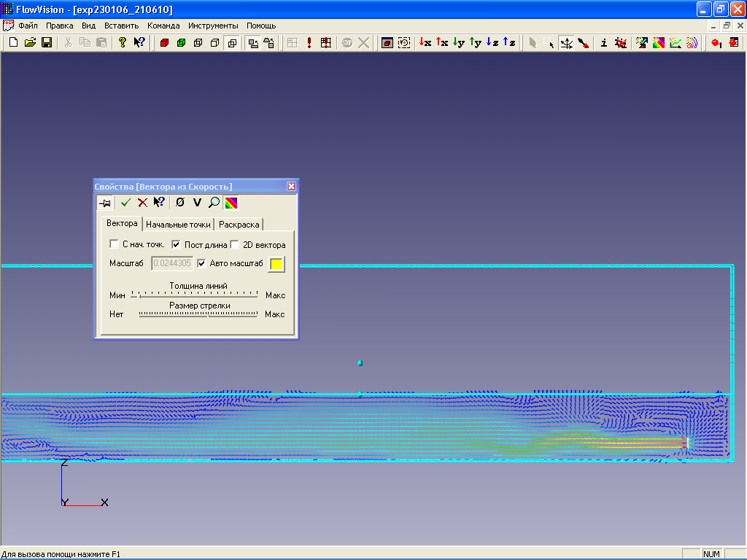Screen dimensions: 747x560
Task: Click the Save floppy disk icon
Action: click(47, 43)
